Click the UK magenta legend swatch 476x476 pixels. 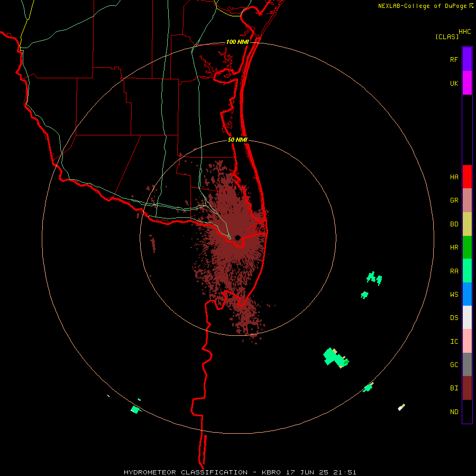coord(467,83)
